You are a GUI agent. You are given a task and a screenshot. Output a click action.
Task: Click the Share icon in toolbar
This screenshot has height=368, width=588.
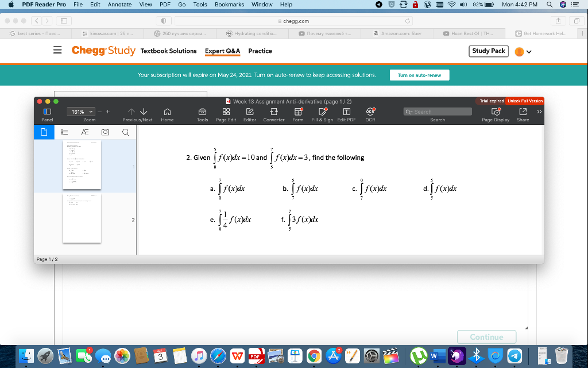[523, 112]
